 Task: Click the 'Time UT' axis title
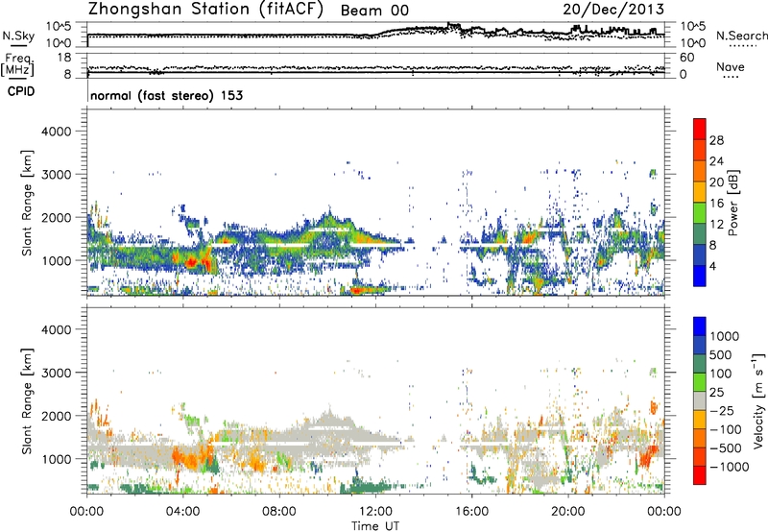click(375, 526)
